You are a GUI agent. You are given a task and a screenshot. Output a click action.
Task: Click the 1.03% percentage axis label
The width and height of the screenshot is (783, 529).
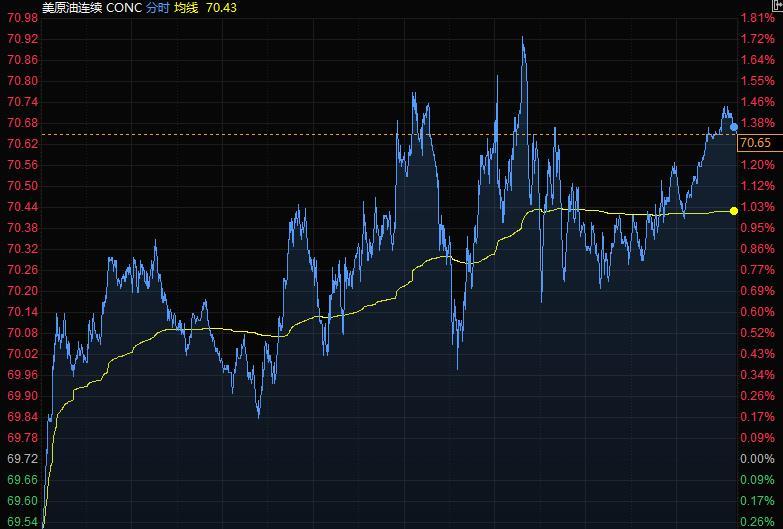pos(757,207)
